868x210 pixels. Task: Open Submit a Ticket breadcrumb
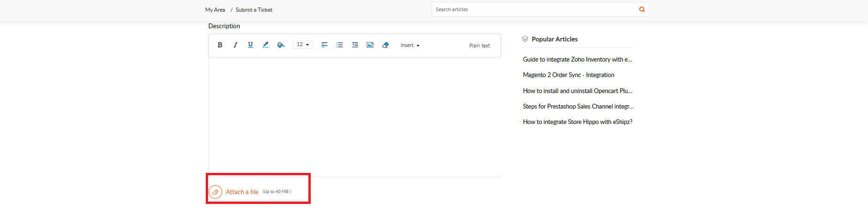point(254,10)
